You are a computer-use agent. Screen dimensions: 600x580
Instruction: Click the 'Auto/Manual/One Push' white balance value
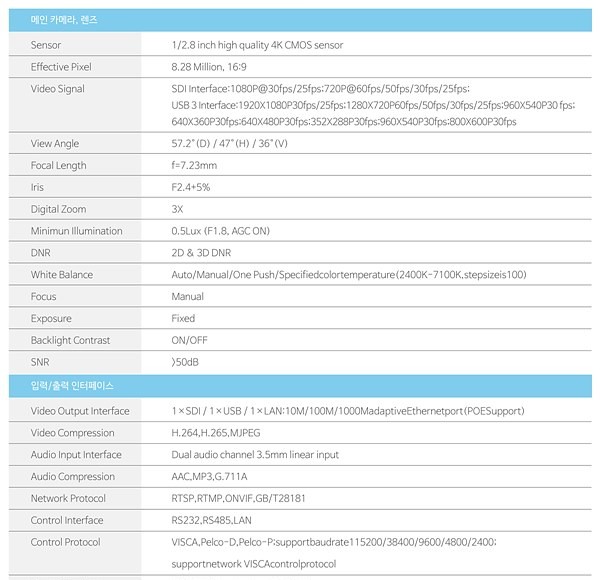[x=349, y=275]
